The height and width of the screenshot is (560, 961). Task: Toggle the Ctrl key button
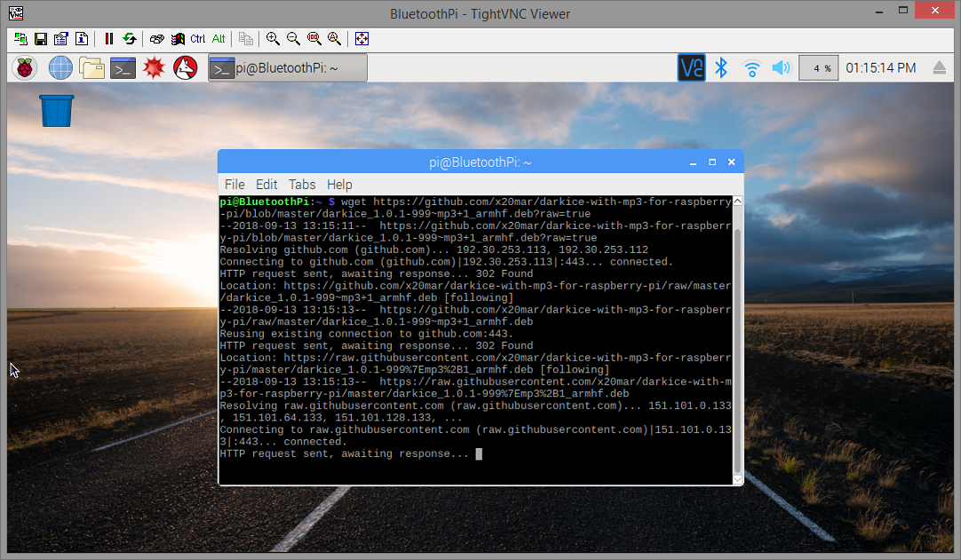(198, 38)
